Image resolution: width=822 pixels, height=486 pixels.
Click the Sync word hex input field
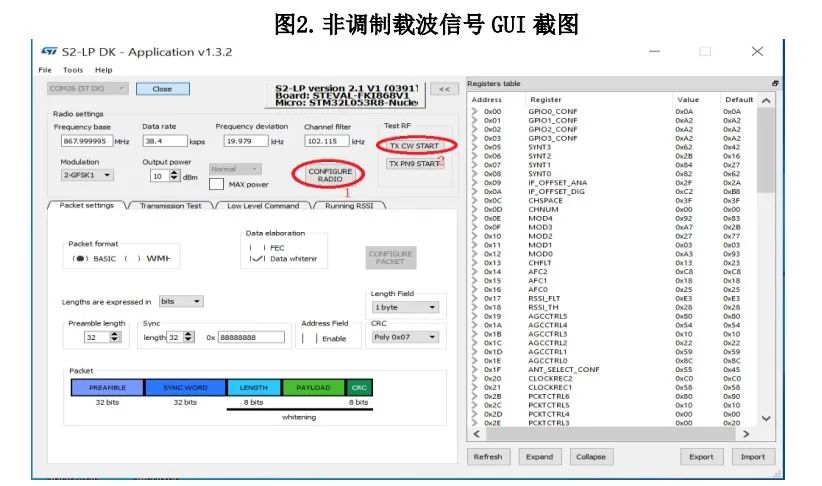point(251,337)
